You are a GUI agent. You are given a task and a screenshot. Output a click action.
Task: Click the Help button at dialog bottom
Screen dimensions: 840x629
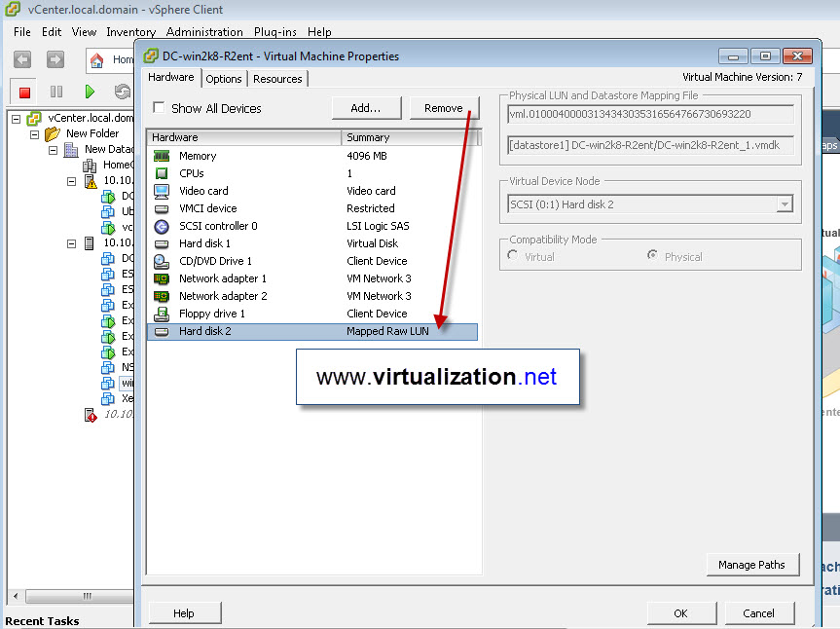click(x=184, y=612)
